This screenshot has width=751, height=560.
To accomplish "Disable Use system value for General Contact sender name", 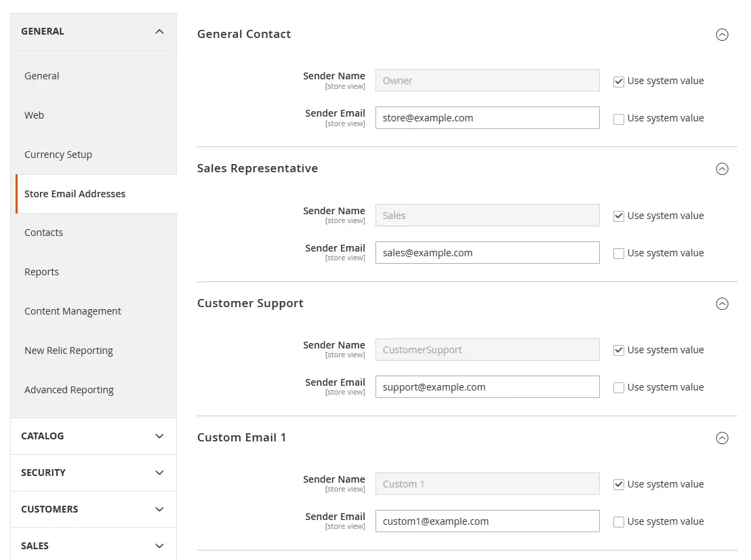I will point(618,81).
